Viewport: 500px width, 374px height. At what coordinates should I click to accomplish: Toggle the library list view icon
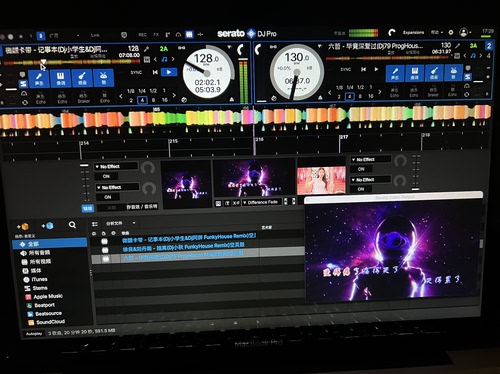pos(95,224)
